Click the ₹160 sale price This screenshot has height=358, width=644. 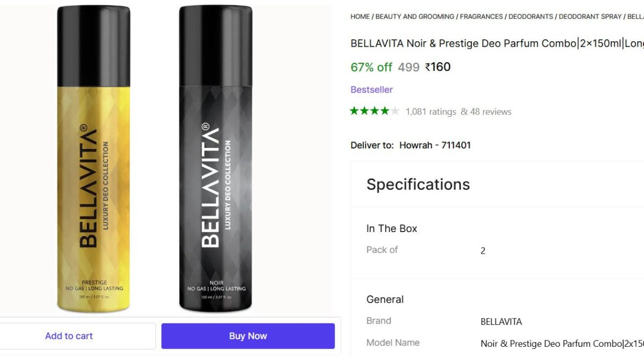pyautogui.click(x=438, y=67)
